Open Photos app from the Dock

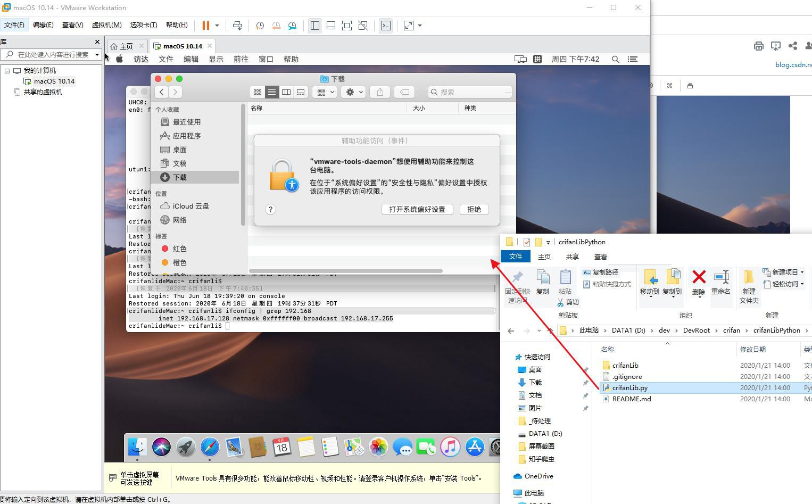[x=378, y=447]
